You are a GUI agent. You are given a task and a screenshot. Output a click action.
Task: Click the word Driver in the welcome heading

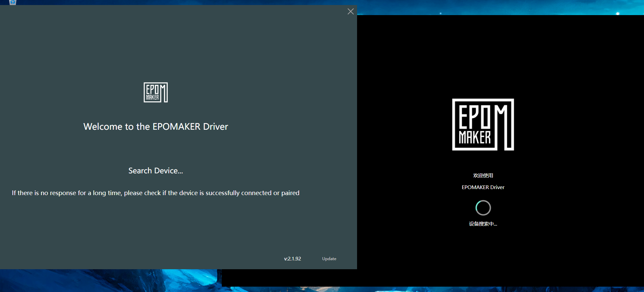(215, 126)
